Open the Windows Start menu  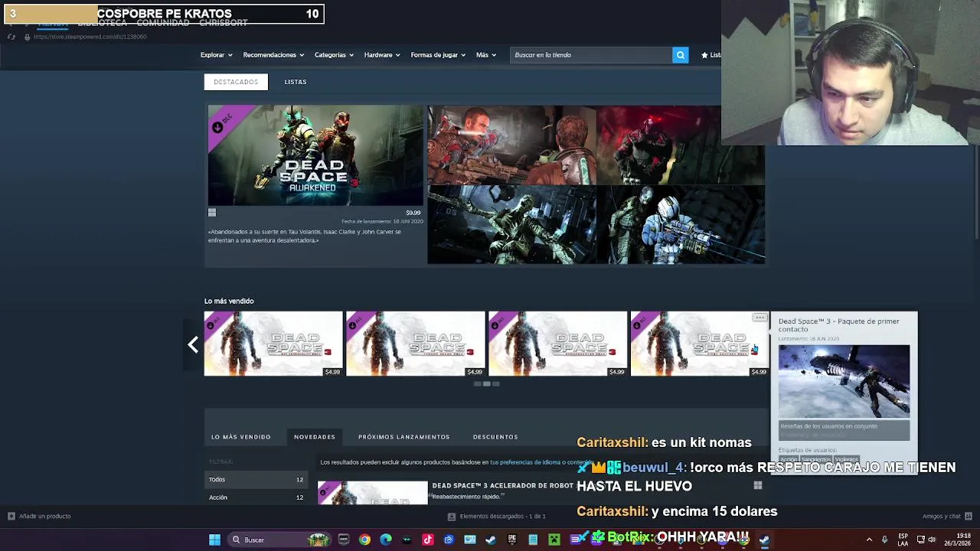pyautogui.click(x=214, y=540)
